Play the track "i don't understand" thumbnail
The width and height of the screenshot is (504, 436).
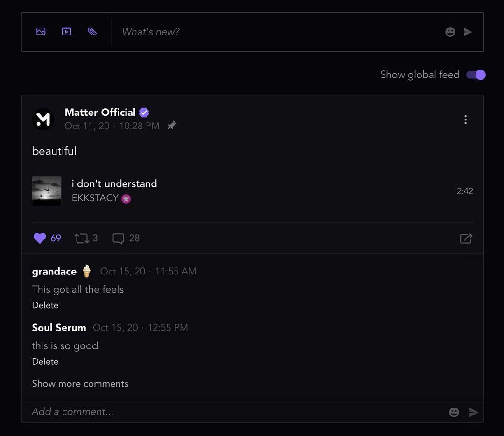pyautogui.click(x=47, y=191)
